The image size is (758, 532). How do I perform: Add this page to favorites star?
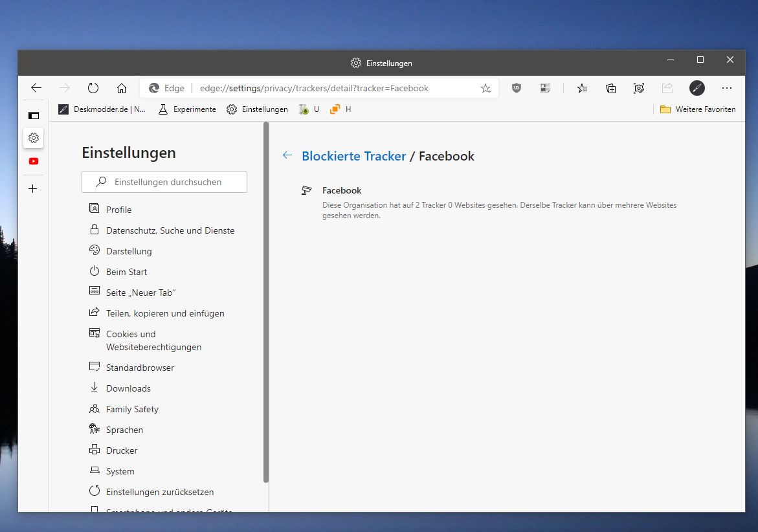pos(485,88)
